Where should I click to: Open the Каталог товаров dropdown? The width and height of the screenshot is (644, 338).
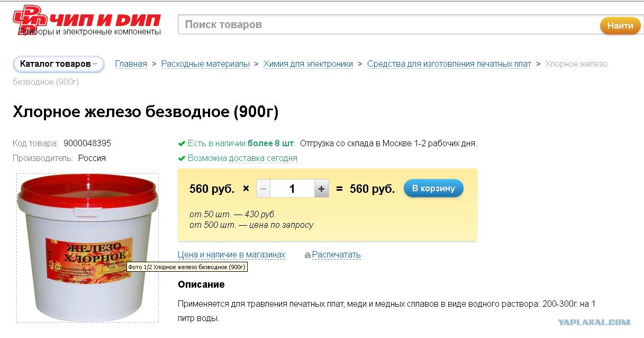pyautogui.click(x=58, y=64)
